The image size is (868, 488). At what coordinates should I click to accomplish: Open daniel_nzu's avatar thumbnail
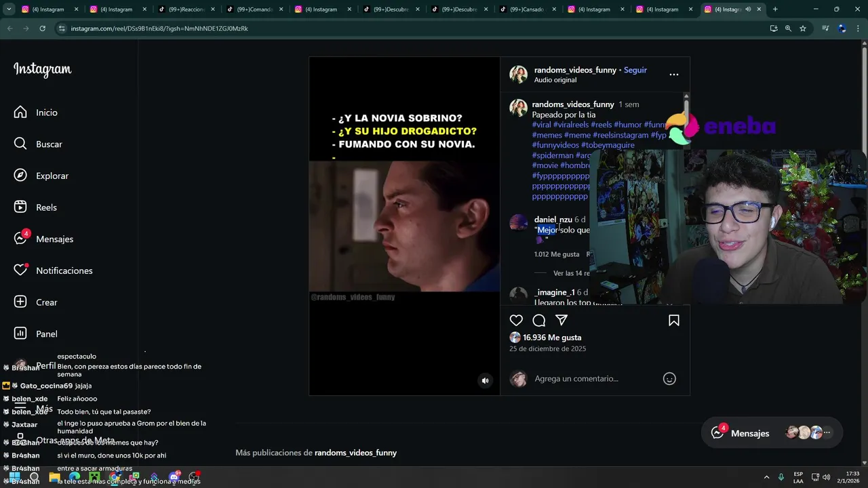click(x=519, y=223)
